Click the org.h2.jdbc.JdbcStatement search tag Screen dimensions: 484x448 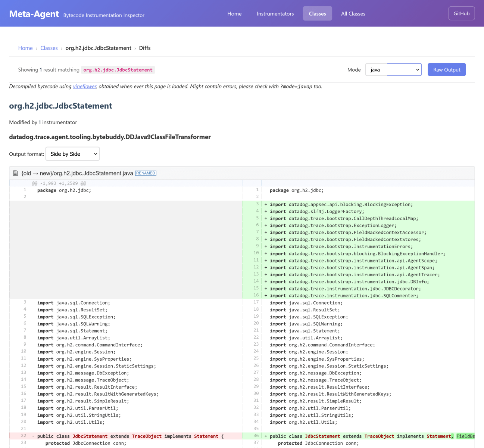click(118, 70)
